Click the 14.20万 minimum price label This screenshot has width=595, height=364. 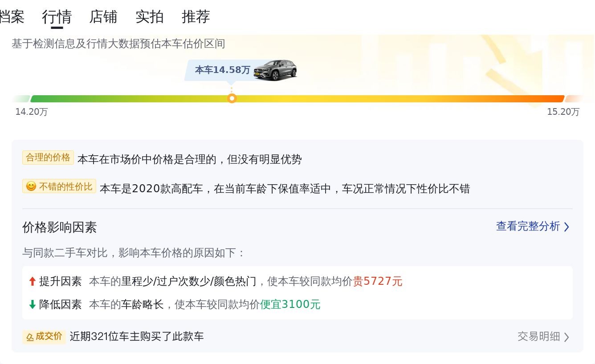pyautogui.click(x=32, y=112)
